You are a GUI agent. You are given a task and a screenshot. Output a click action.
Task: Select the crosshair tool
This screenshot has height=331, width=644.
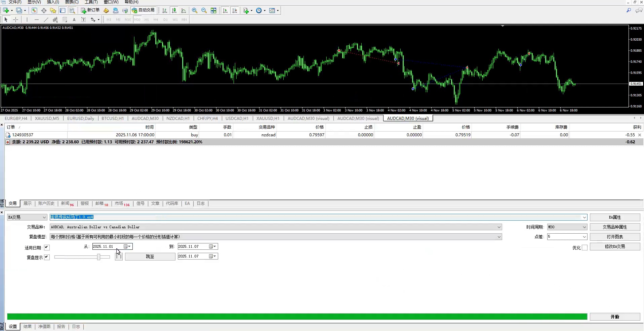15,19
